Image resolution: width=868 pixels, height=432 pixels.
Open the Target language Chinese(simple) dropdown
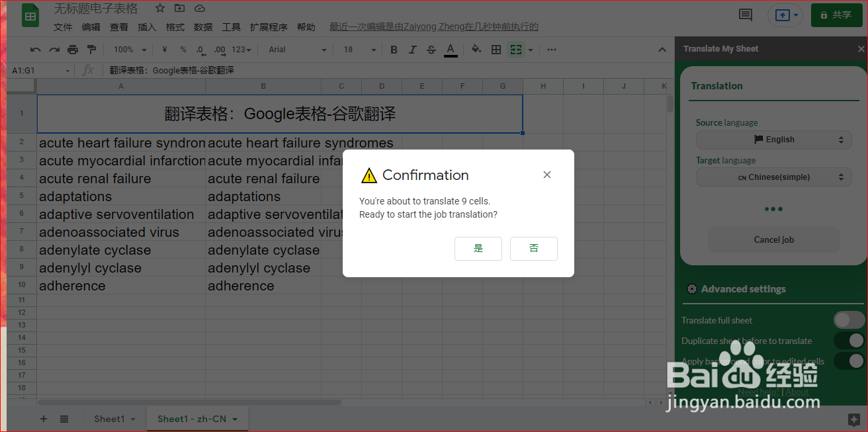pos(773,177)
